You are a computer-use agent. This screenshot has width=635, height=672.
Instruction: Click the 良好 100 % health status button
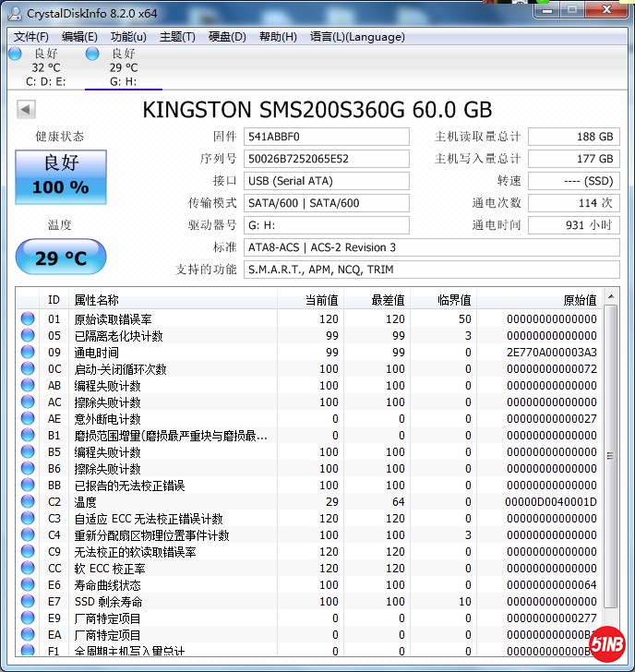(61, 176)
